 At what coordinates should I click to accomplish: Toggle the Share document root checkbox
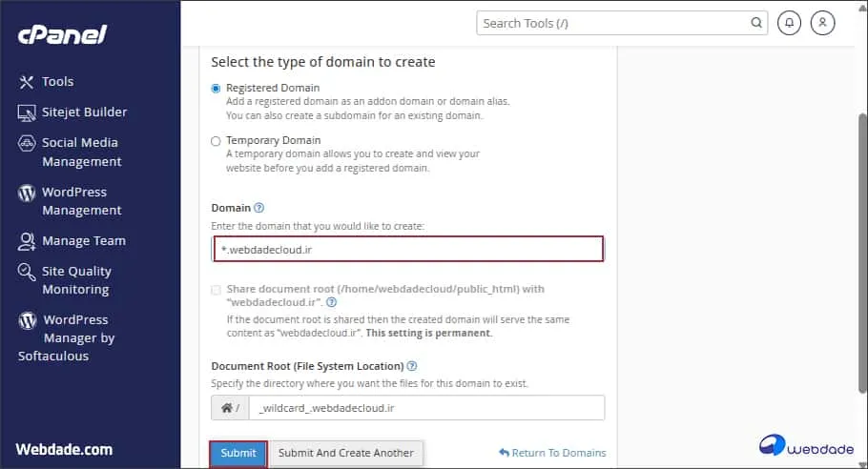tap(217, 289)
